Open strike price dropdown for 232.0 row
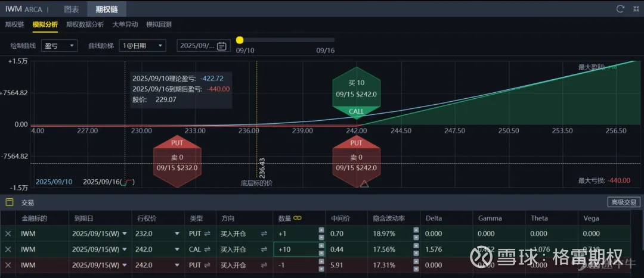 coord(177,234)
